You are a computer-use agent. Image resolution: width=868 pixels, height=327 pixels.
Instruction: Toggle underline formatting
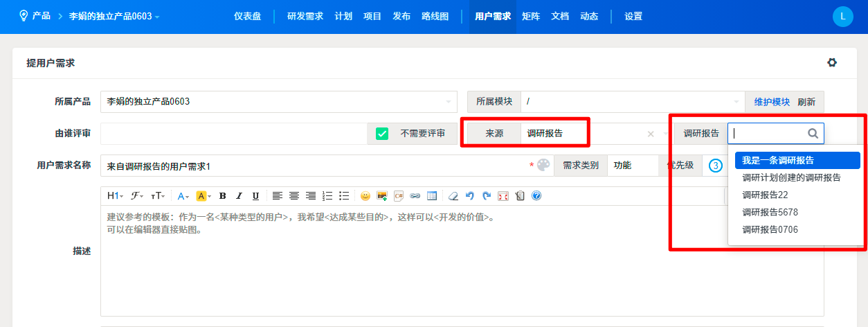click(x=255, y=196)
